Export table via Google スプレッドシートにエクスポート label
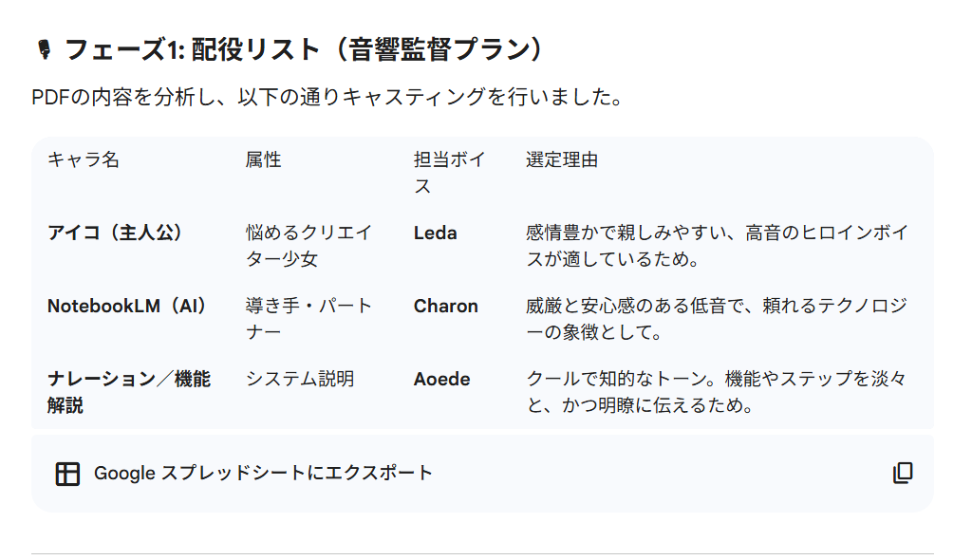972x560 pixels. [263, 473]
